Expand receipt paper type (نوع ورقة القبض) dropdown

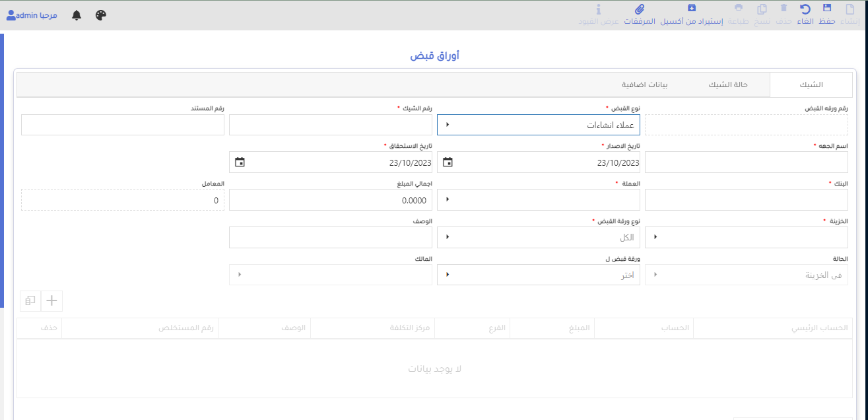pos(448,237)
